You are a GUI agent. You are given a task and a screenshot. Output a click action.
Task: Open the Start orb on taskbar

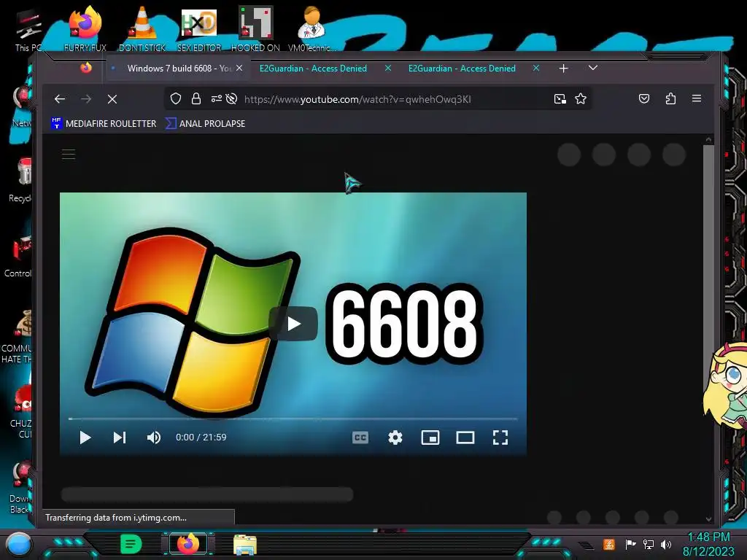18,544
